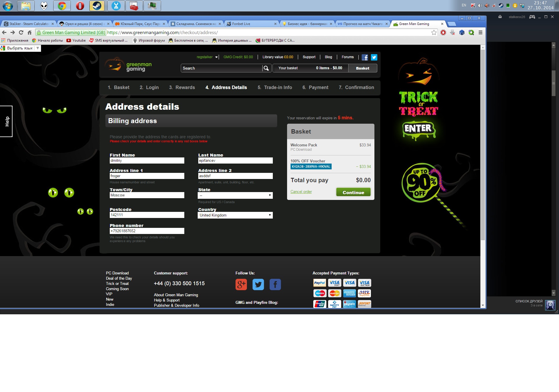Viewport: 559px width, 392px height.
Task: Click the page vertical scrollbar
Action: (x=483, y=146)
